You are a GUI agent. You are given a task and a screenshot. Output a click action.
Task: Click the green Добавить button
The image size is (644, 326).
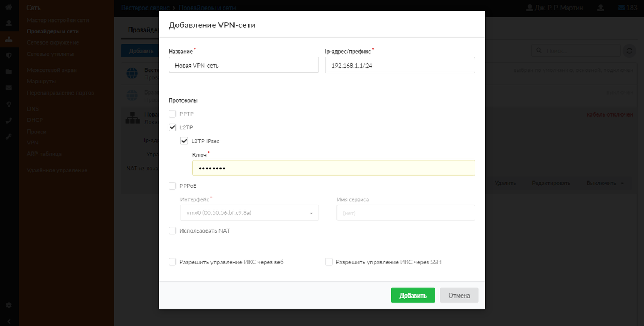pyautogui.click(x=412, y=295)
